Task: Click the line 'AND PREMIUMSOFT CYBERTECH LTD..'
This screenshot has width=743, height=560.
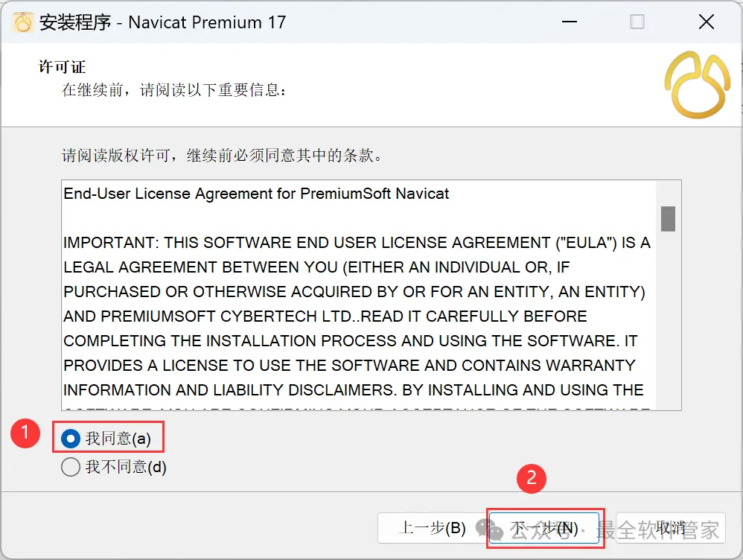Action: click(x=325, y=316)
